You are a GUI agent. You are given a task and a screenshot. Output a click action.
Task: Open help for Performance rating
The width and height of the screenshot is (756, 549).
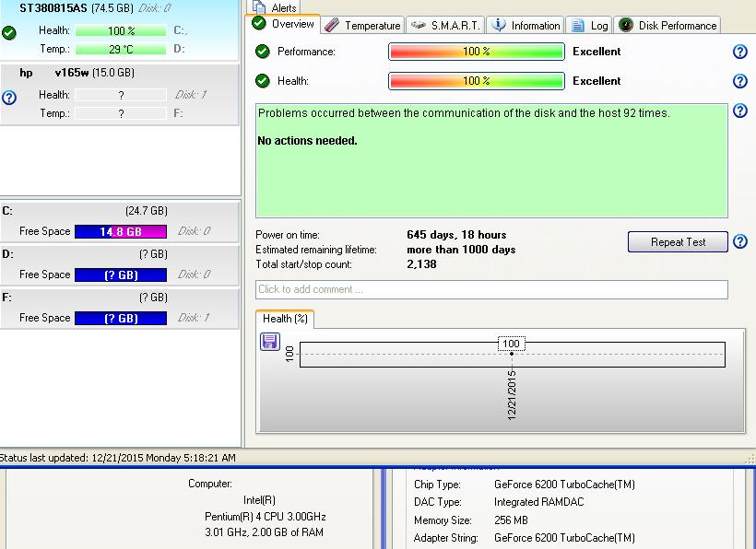(739, 53)
